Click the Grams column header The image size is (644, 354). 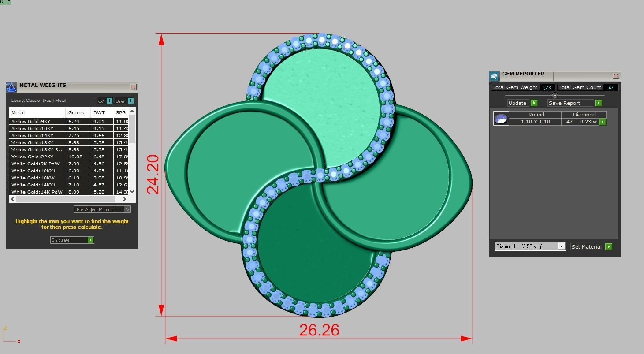tap(78, 112)
